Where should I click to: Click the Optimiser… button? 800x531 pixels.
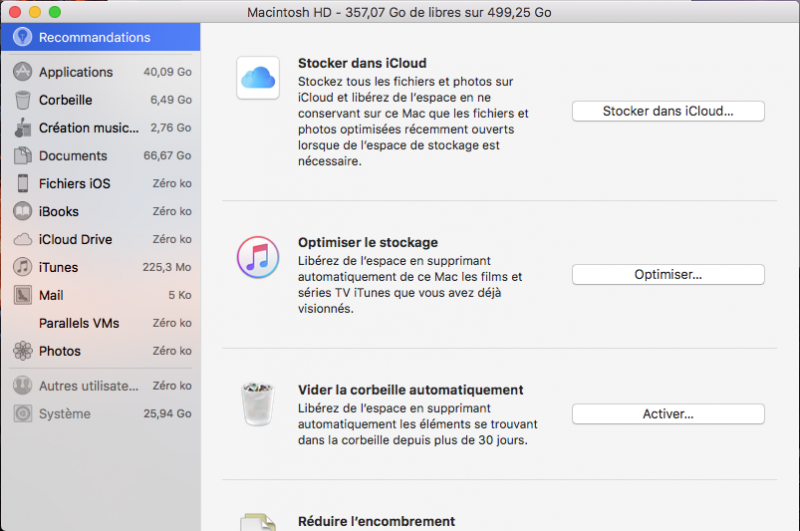point(668,274)
